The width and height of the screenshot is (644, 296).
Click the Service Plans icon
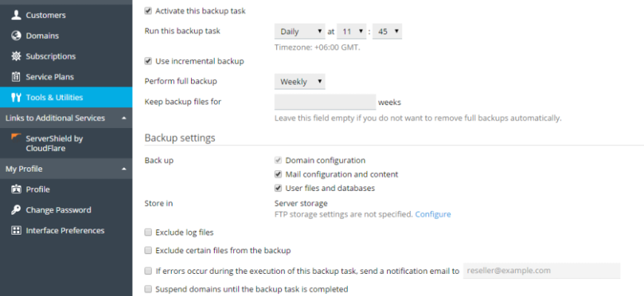pos(16,77)
